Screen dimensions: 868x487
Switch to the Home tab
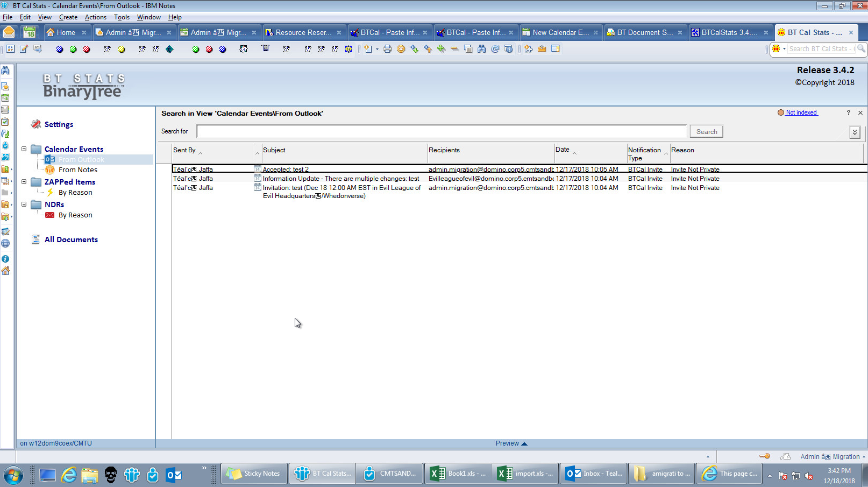66,32
